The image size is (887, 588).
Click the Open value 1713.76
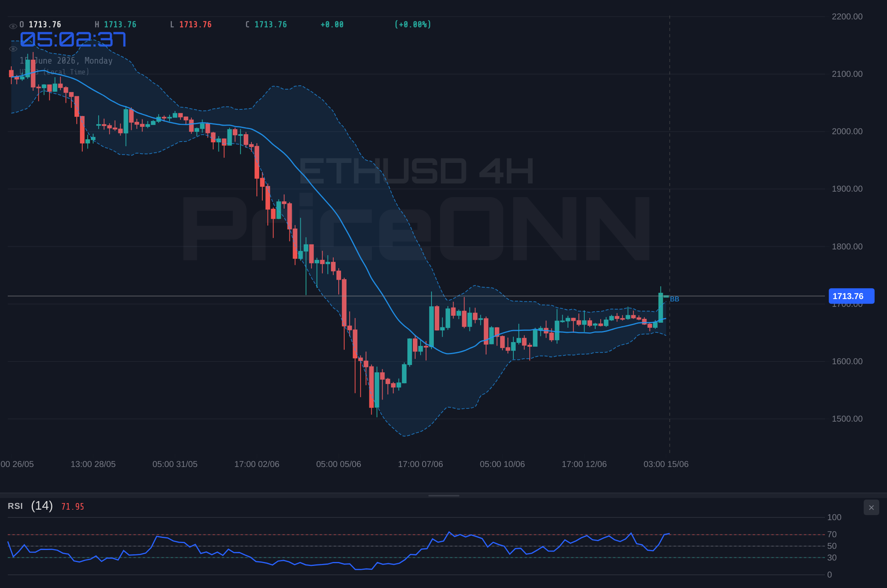point(45,24)
